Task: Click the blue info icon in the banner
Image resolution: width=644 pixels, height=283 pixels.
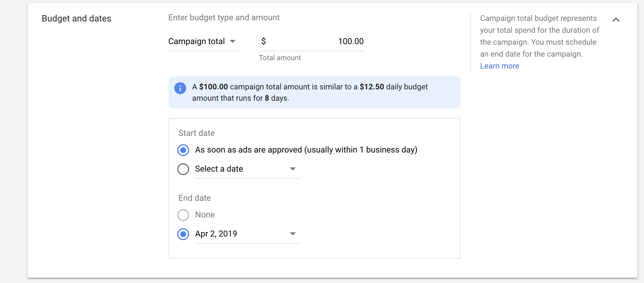Action: 180,88
